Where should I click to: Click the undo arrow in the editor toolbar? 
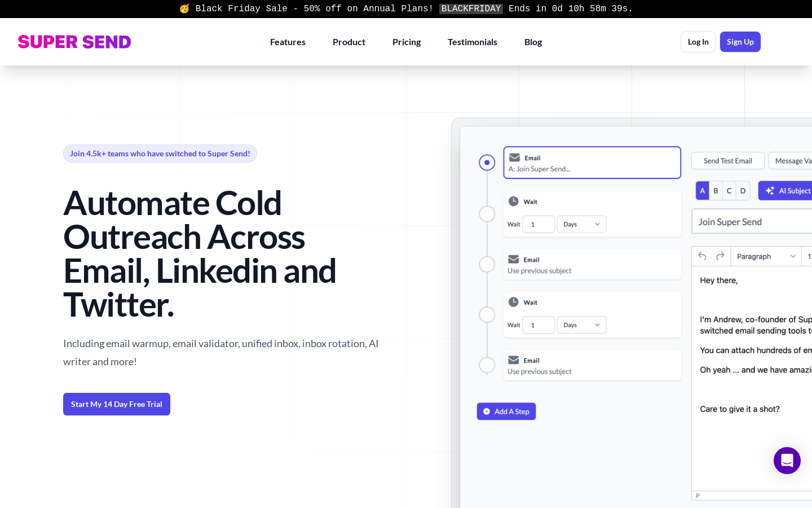702,256
